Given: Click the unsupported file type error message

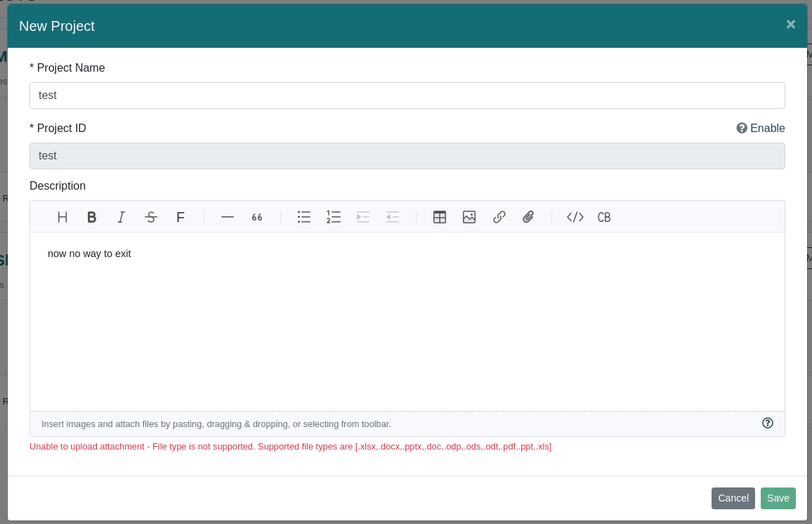Looking at the screenshot, I should tap(291, 446).
